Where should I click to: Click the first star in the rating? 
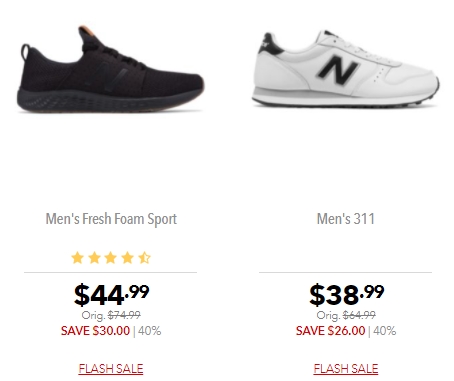coord(78,258)
